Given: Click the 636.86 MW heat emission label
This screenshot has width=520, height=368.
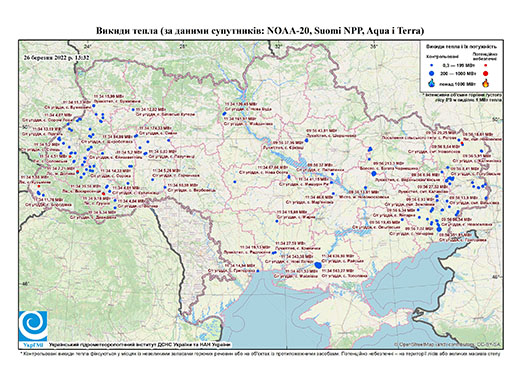Looking at the screenshot, I should tap(337, 256).
